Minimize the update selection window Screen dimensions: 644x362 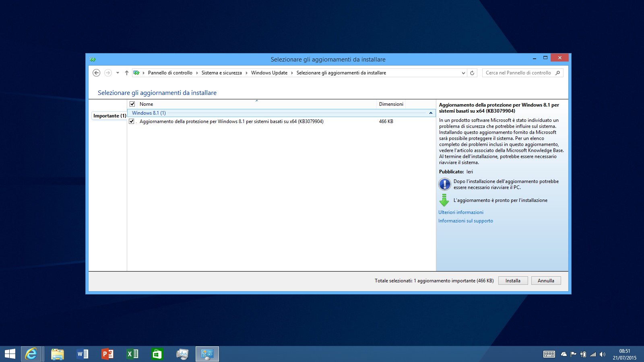click(x=535, y=58)
